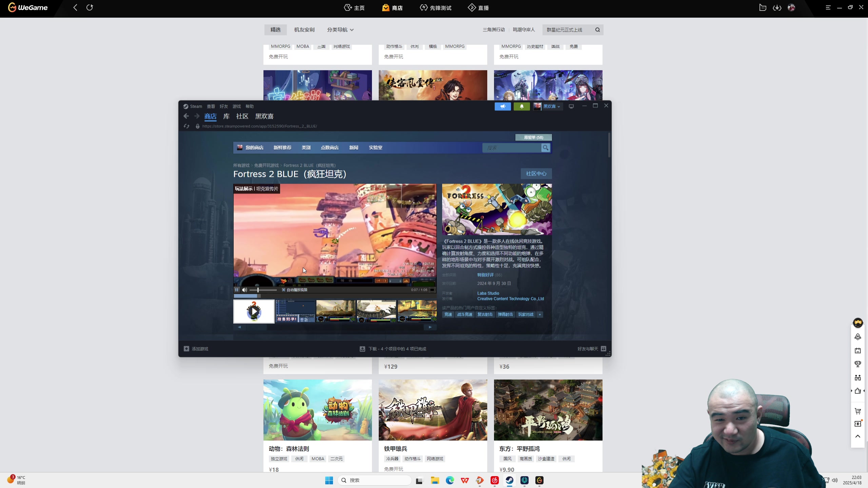Viewport: 868px width, 488px height.
Task: Open Steam 新鲜推荐 menu
Action: (282, 148)
